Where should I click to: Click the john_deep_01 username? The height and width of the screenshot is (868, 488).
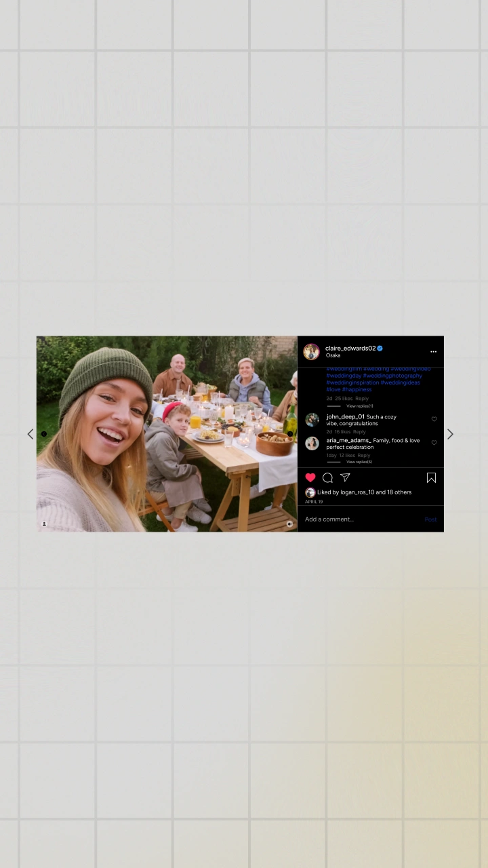(x=345, y=417)
